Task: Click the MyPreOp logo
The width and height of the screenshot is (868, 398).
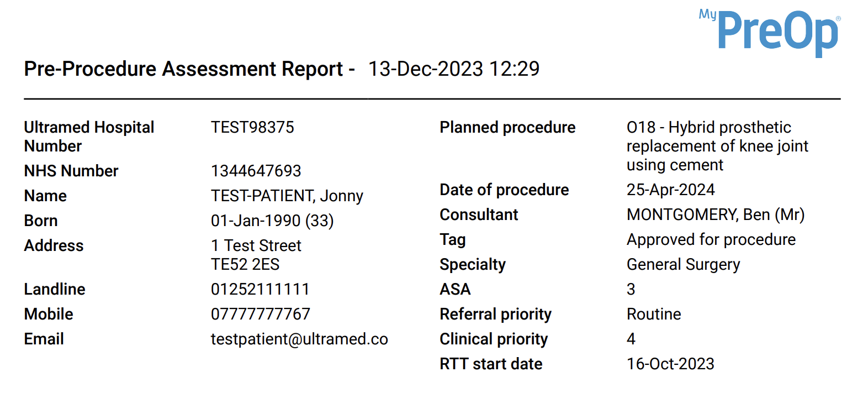Action: (x=770, y=32)
